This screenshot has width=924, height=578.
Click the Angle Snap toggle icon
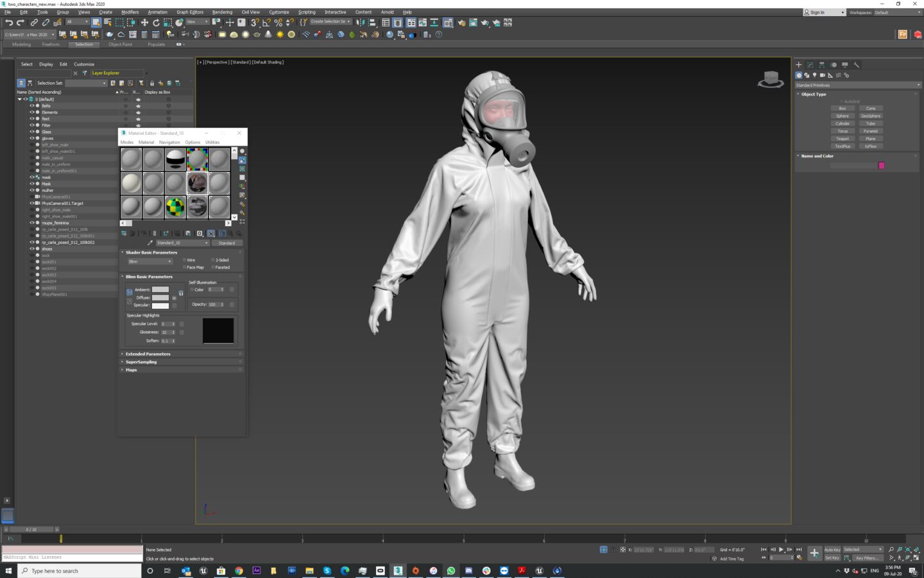coord(266,22)
